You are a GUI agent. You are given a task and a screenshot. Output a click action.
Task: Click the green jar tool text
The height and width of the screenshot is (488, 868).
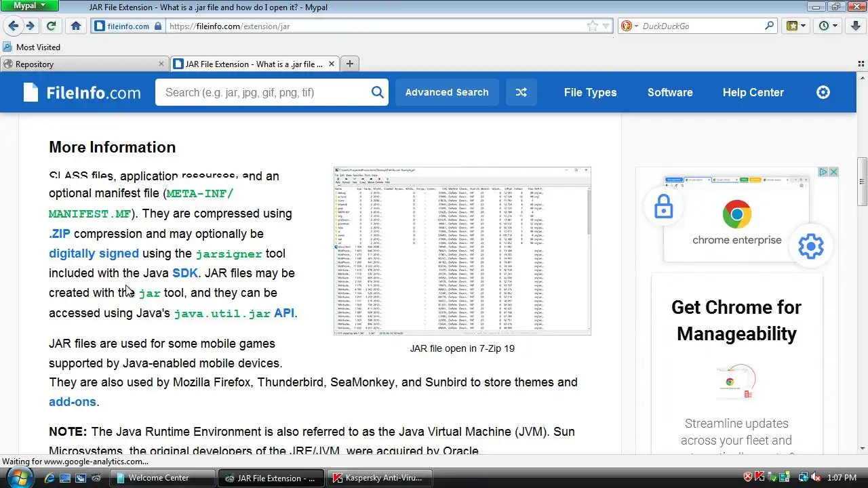pyautogui.click(x=149, y=293)
